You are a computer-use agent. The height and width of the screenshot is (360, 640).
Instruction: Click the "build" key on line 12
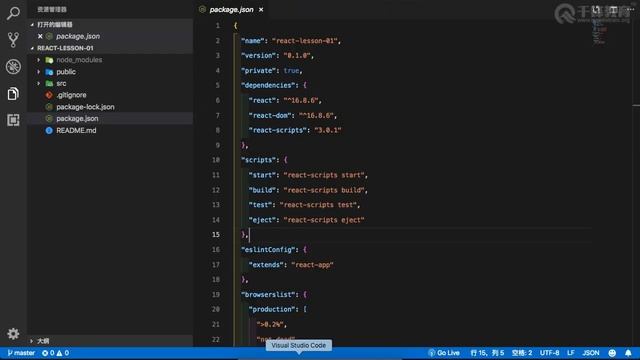click(262, 190)
